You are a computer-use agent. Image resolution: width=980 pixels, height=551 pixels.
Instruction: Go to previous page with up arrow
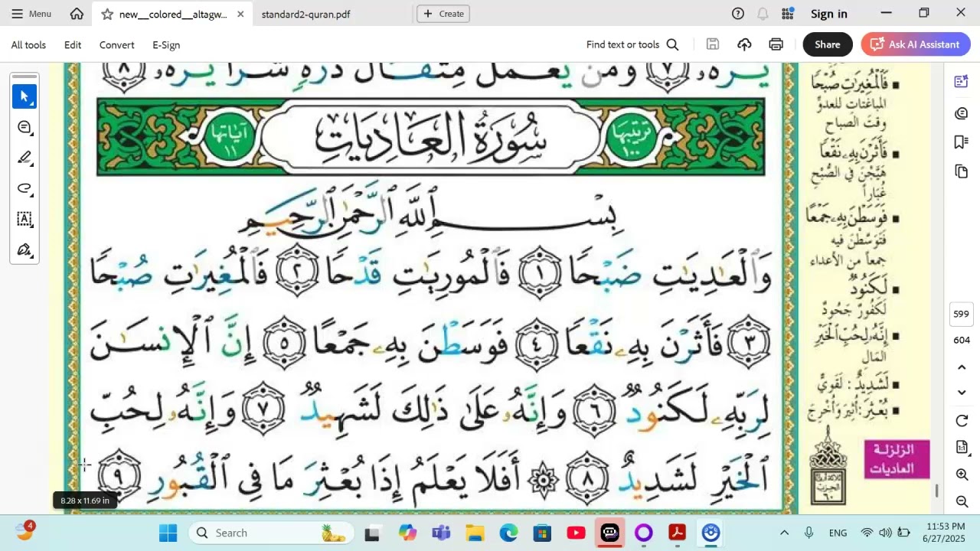click(962, 367)
